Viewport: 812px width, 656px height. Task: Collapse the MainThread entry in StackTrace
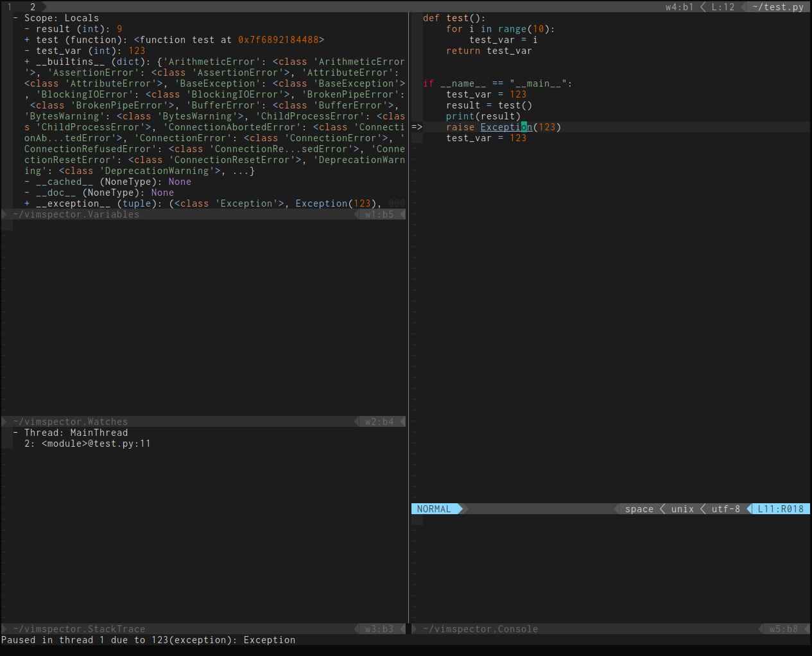[x=15, y=432]
